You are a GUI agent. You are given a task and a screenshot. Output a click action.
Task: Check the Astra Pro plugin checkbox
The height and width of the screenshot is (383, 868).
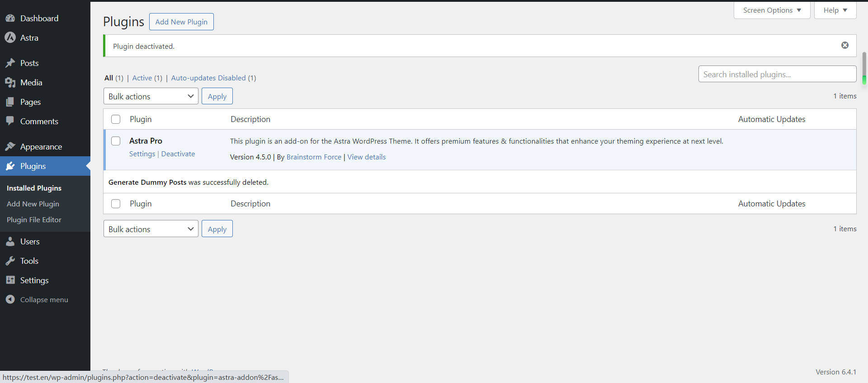coord(116,141)
